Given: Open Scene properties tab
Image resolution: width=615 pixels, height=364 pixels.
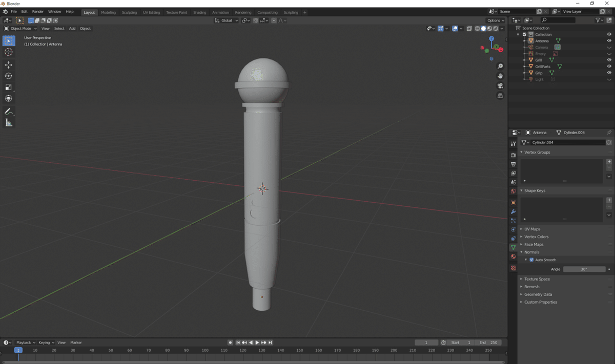Looking at the screenshot, I should tap(513, 182).
